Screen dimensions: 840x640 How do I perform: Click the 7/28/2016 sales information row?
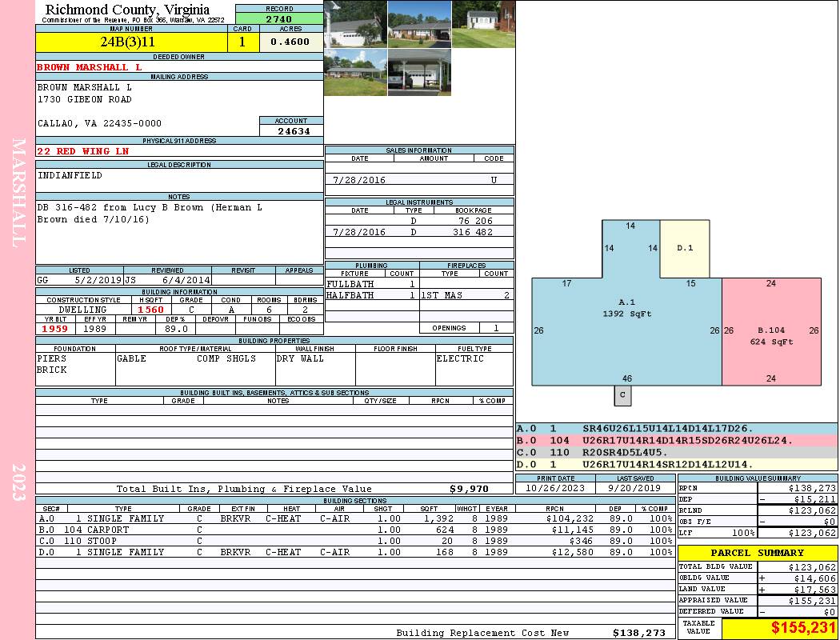pyautogui.click(x=419, y=180)
